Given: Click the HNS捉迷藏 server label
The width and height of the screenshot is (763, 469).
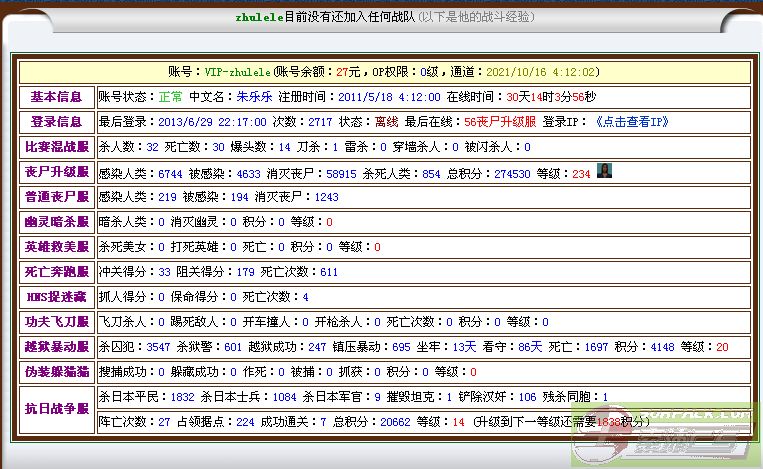Looking at the screenshot, I should 56,297.
